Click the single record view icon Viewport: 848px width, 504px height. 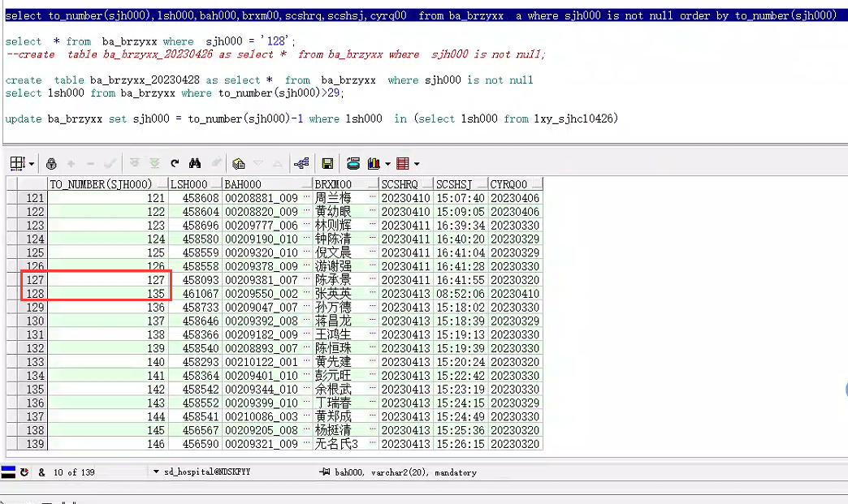(x=238, y=163)
